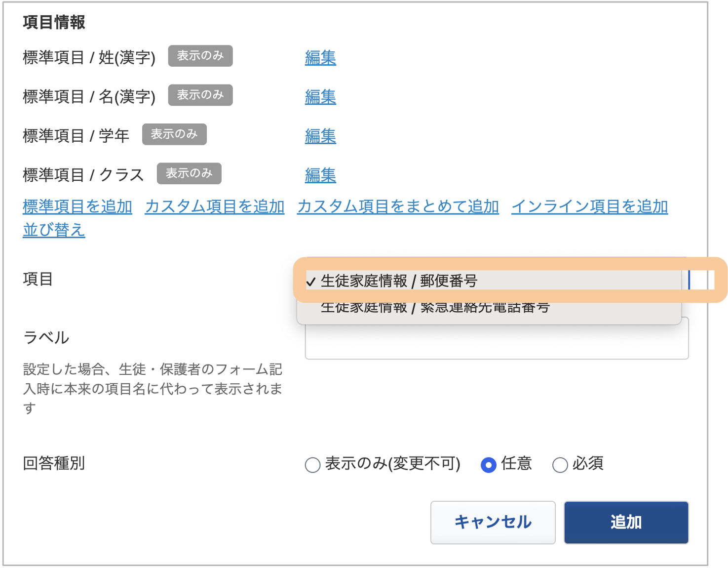
Task: Click インライン項目を追加 link
Action: [x=589, y=206]
